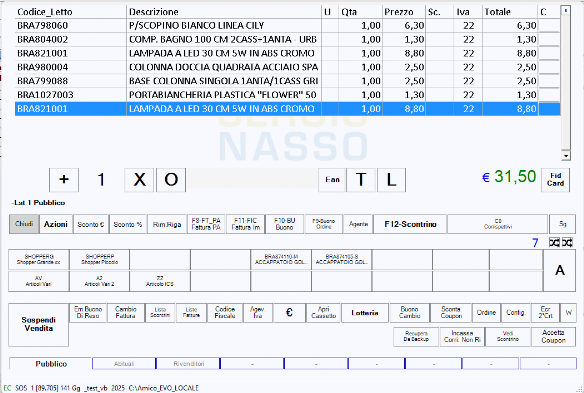Click the Sospendi Vendita button
Viewport: 584px width, 393px height.
pyautogui.click(x=38, y=325)
